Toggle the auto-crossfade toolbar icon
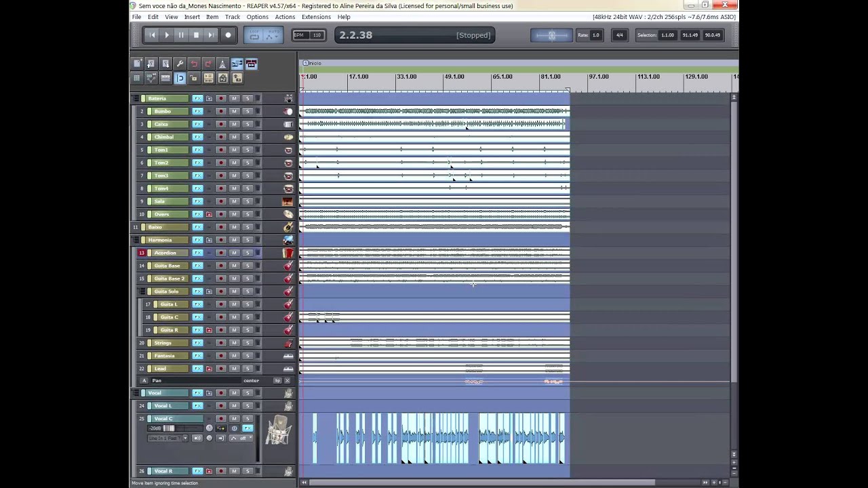Viewport: 868px width, 488px height. 237,64
